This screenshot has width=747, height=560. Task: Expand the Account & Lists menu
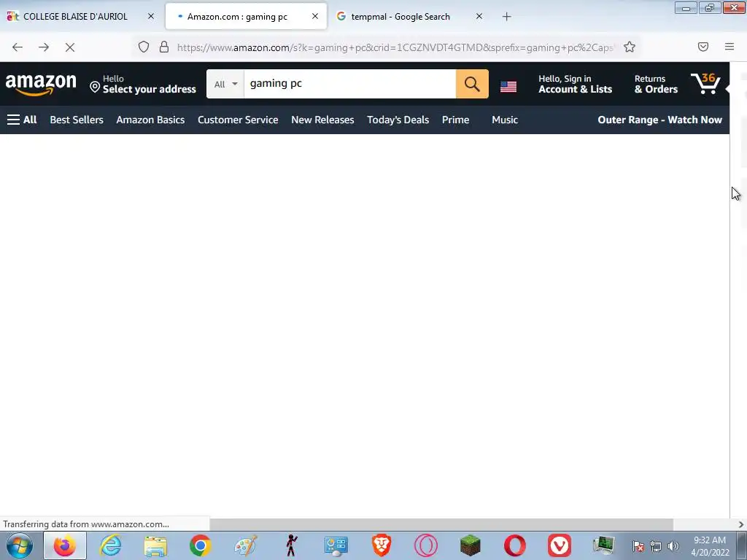[575, 85]
